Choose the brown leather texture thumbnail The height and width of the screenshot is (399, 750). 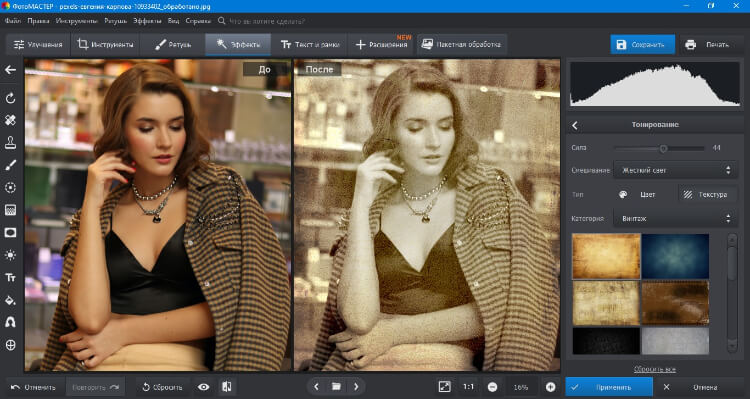tap(675, 303)
